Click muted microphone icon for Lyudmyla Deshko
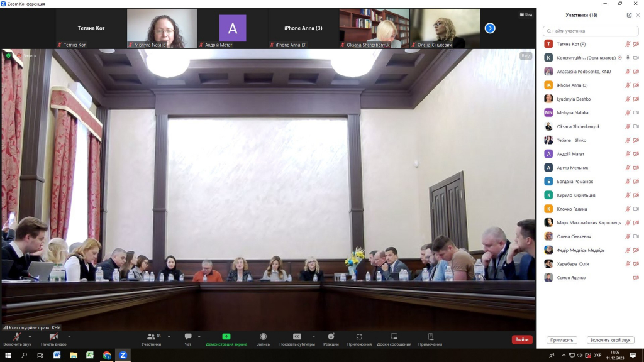 pyautogui.click(x=628, y=99)
